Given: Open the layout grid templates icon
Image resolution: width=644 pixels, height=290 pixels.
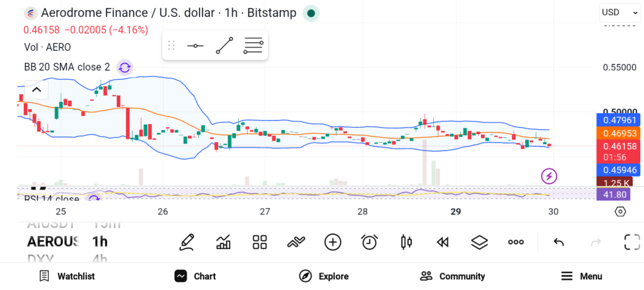Looking at the screenshot, I should pos(260,242).
